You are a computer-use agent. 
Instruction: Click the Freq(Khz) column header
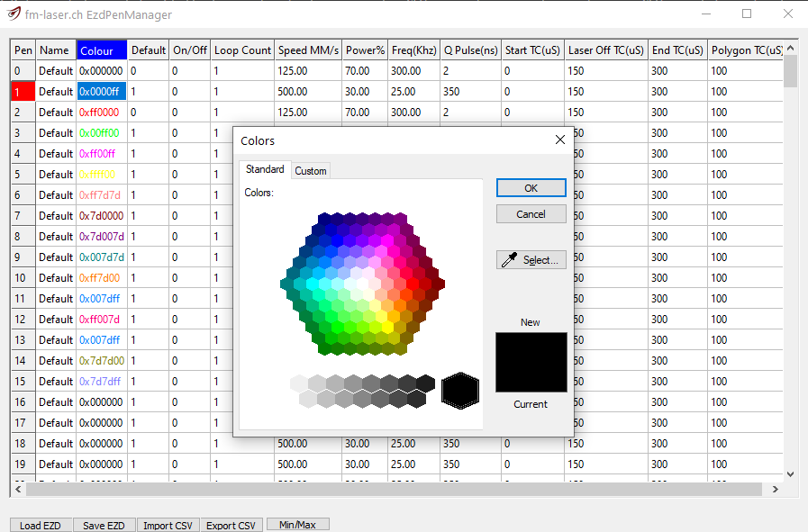(x=413, y=50)
